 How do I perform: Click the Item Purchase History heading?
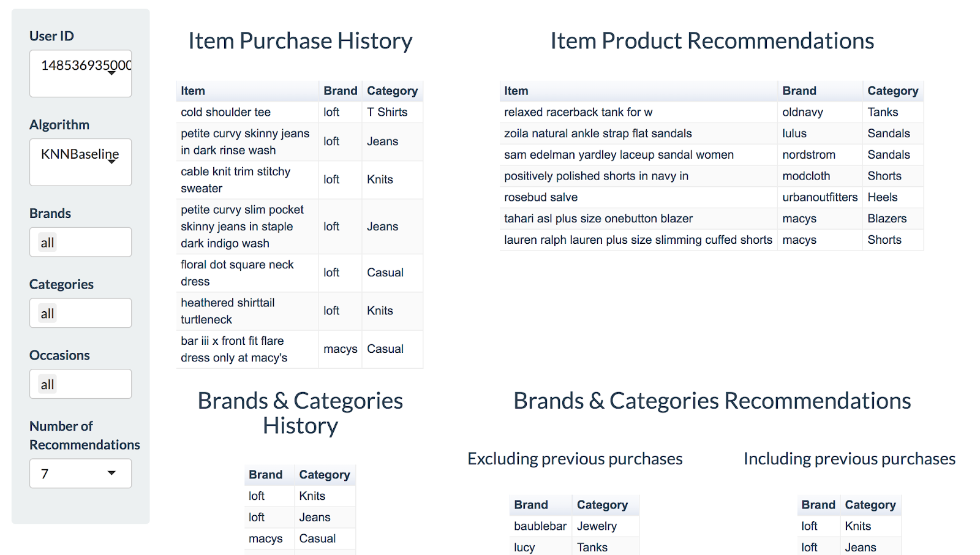click(x=300, y=41)
